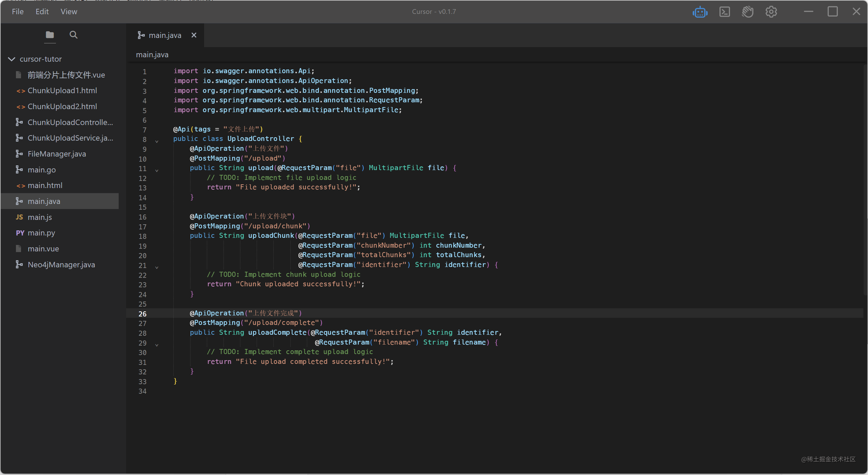Click the main.java breadcrumb path
Viewport: 868px width, 475px height.
click(x=152, y=55)
